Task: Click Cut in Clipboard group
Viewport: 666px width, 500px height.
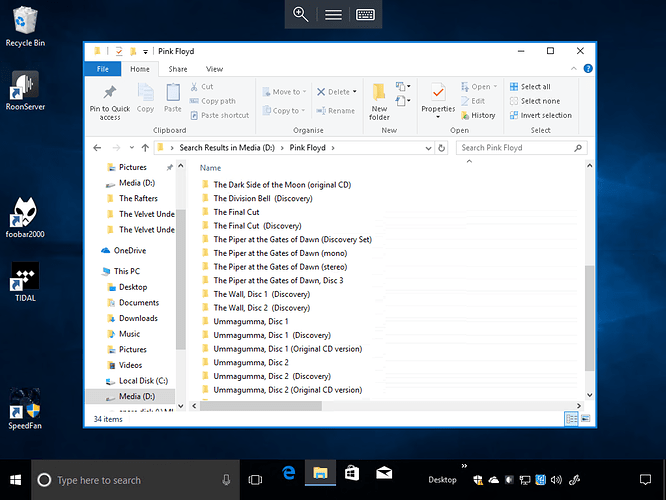Action: click(201, 87)
